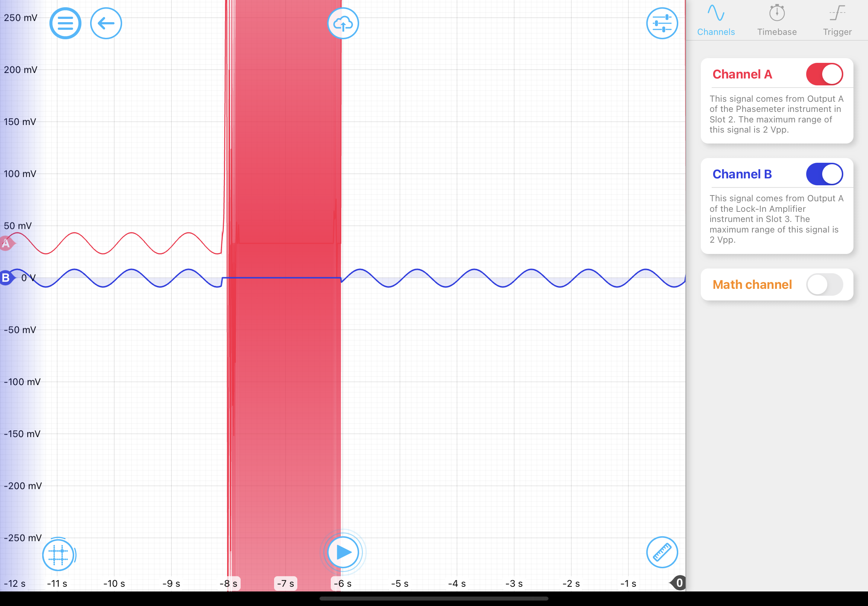Click the -7 s time label

click(285, 583)
